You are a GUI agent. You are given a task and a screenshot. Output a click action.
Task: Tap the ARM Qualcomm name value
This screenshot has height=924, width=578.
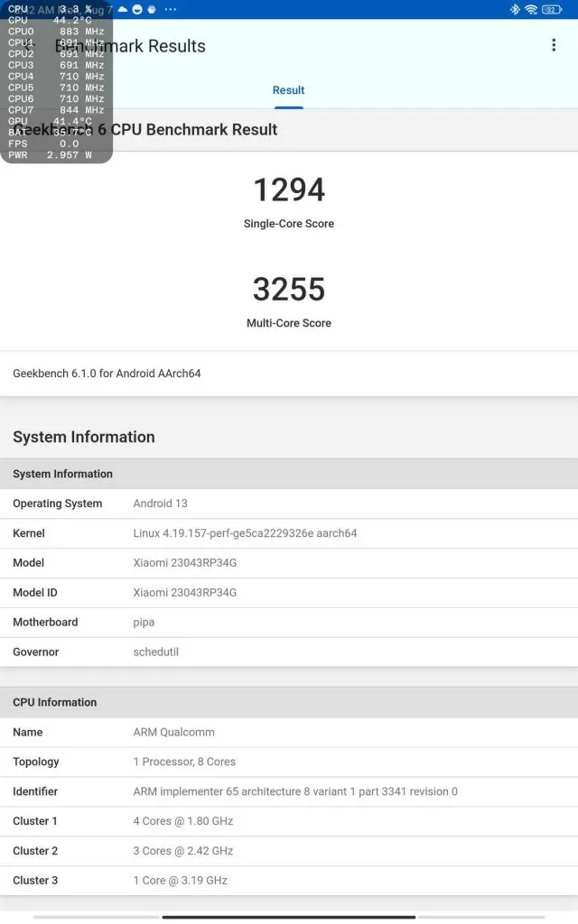point(174,733)
